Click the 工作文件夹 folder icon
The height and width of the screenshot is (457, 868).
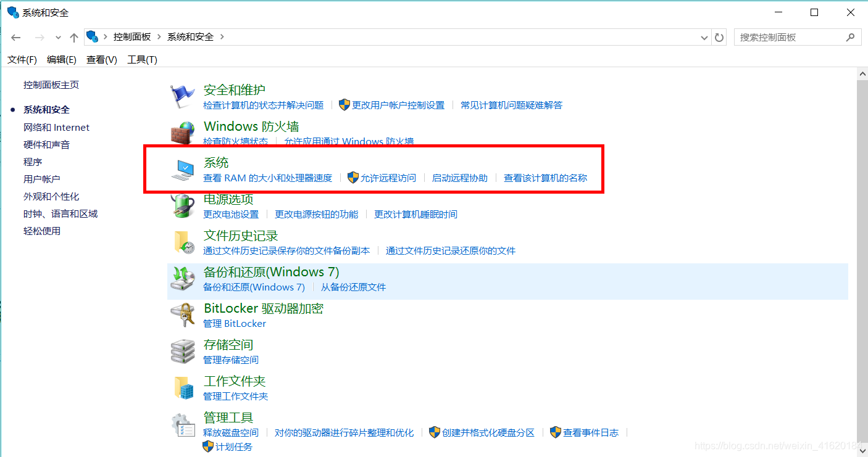click(183, 388)
